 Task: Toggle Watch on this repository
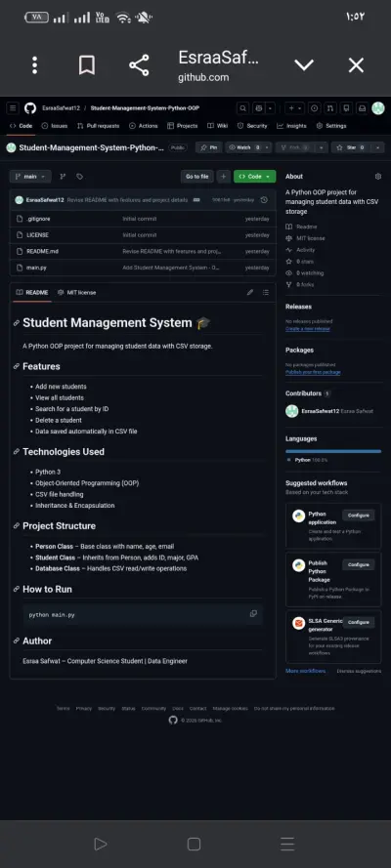pyautogui.click(x=243, y=147)
